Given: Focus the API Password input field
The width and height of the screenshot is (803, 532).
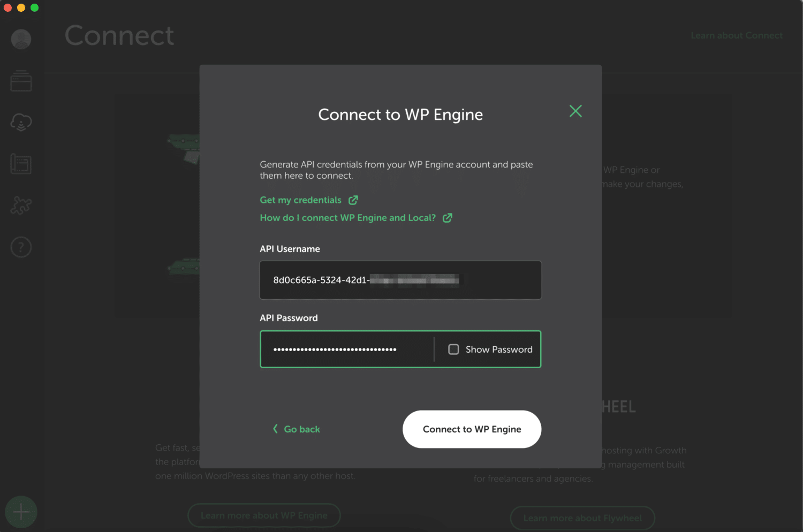Looking at the screenshot, I should [x=346, y=349].
